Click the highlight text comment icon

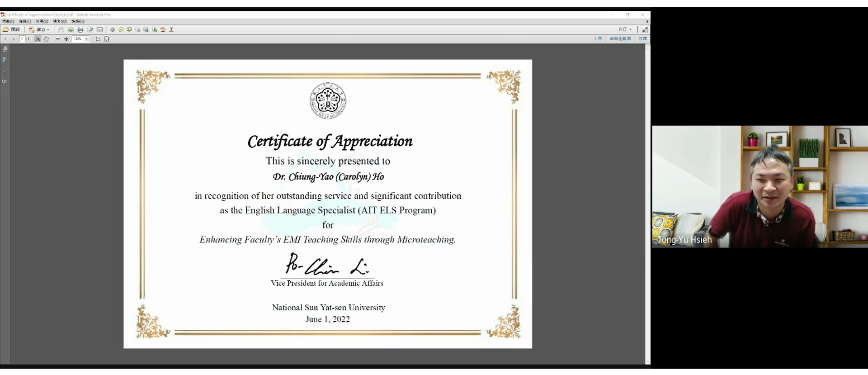129,29
